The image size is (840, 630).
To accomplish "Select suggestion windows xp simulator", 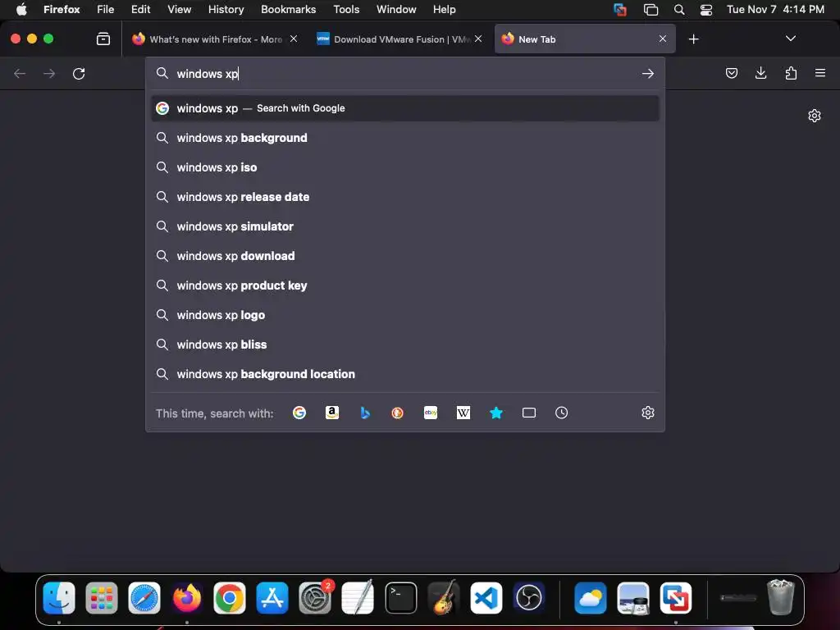I will point(405,226).
